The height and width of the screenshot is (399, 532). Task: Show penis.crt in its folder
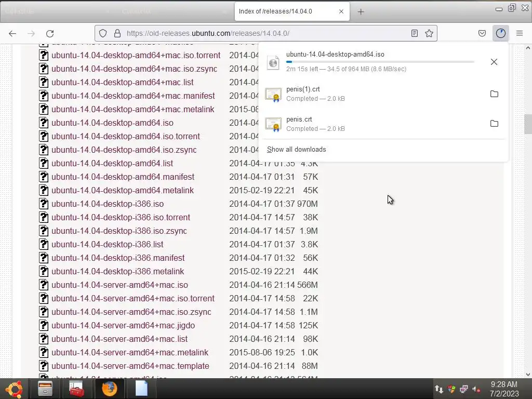pos(495,124)
